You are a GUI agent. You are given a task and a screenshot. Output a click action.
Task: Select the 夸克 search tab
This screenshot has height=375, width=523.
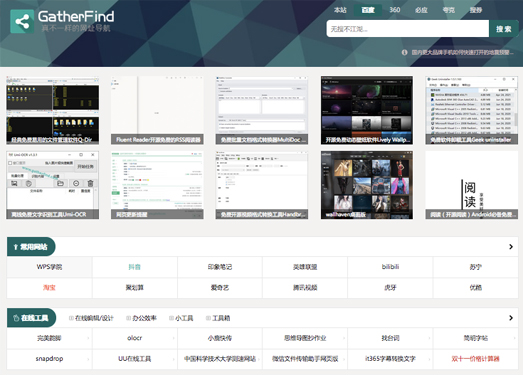coord(449,10)
